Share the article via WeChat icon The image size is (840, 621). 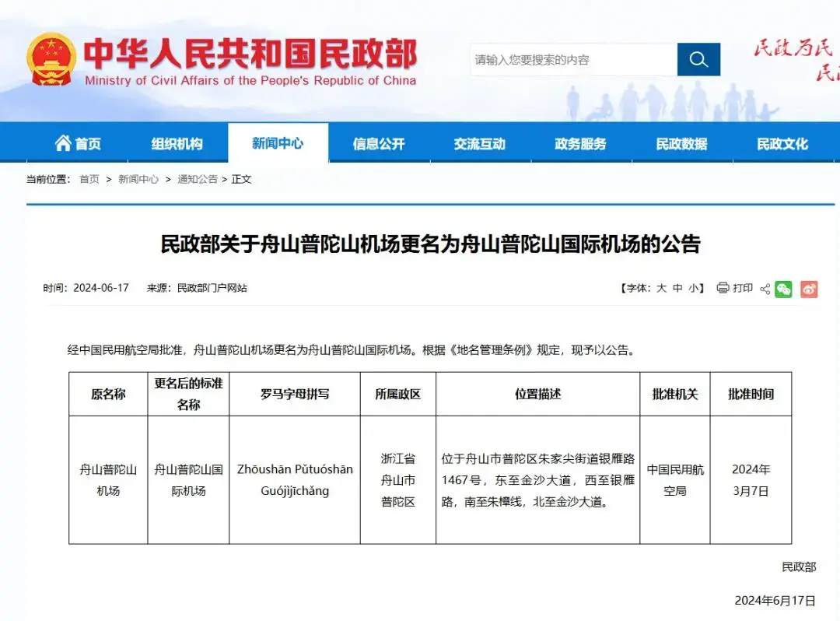(x=783, y=289)
